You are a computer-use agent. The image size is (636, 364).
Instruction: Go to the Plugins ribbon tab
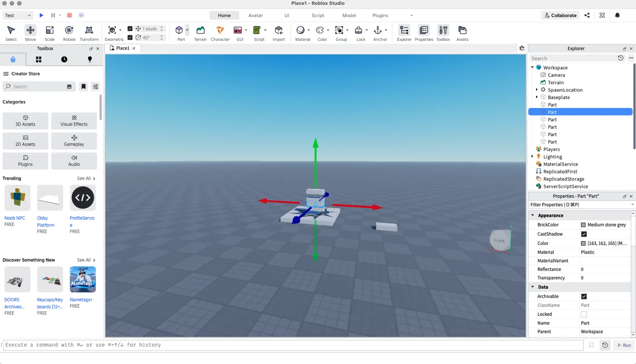[380, 15]
